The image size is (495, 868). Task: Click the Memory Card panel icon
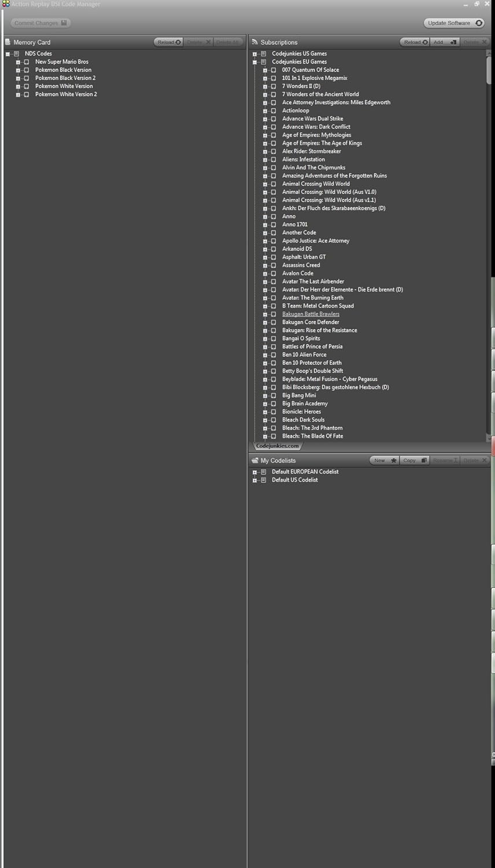[8, 42]
